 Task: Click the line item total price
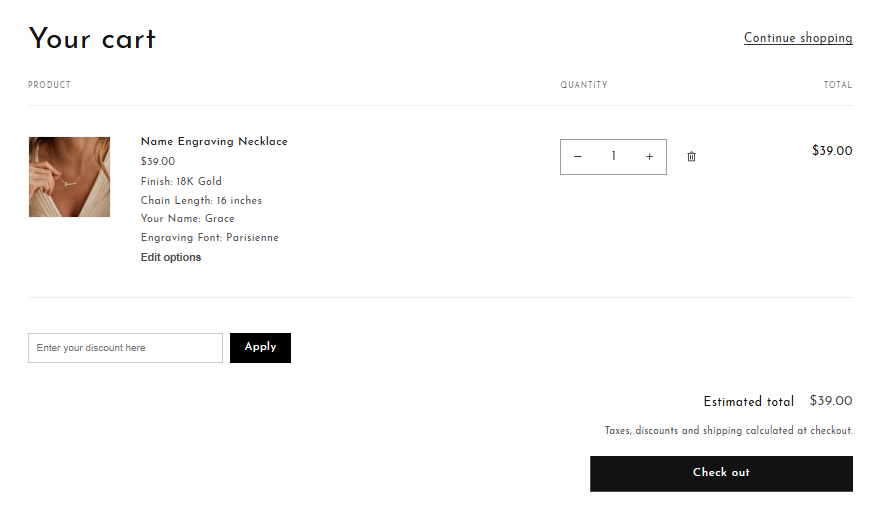point(832,151)
